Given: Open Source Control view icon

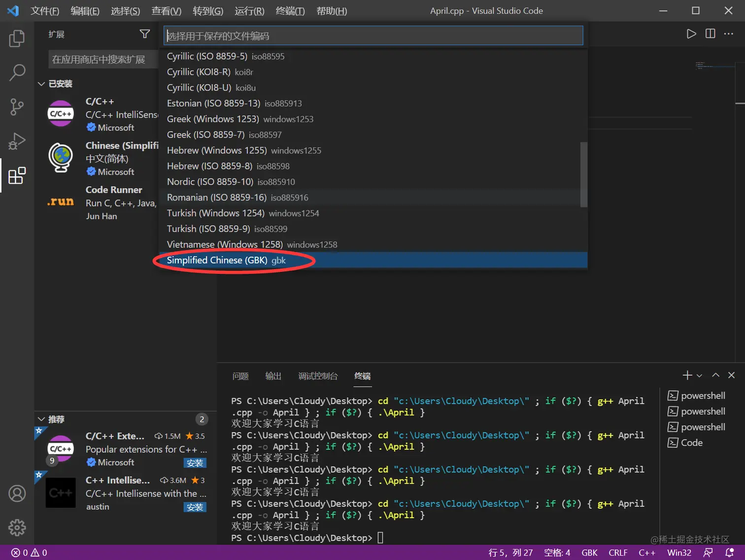Looking at the screenshot, I should pos(17,107).
